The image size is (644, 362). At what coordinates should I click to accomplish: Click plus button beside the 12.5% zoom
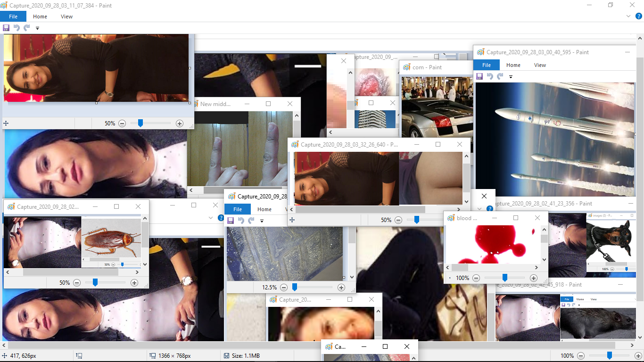coord(341,288)
